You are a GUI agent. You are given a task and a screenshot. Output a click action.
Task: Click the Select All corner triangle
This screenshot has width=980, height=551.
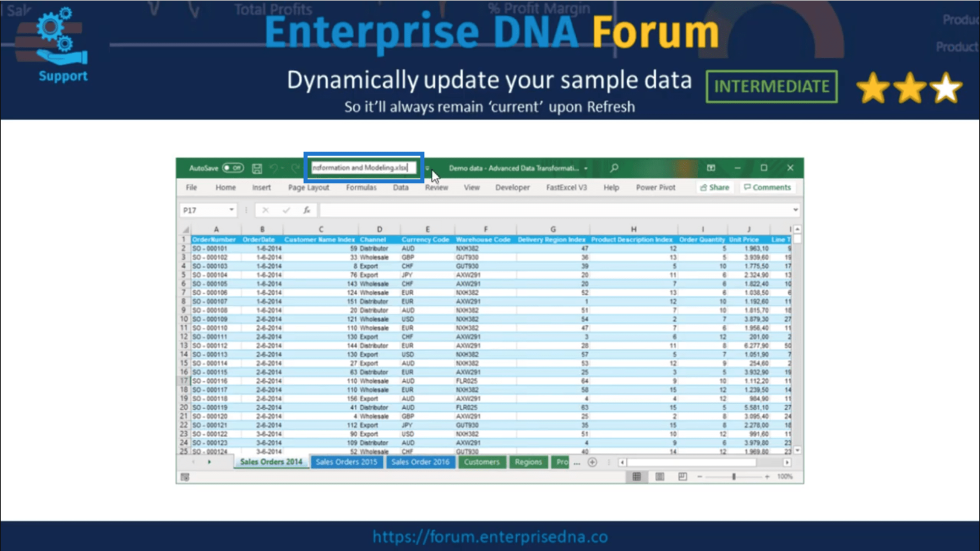point(185,229)
